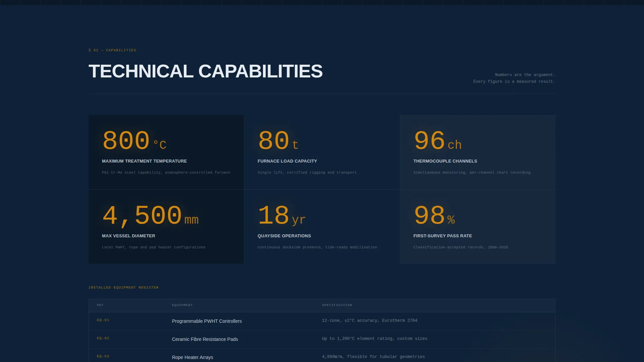
Task: Click the 'Numbers are the argument.' tagline
Action: (x=525, y=75)
